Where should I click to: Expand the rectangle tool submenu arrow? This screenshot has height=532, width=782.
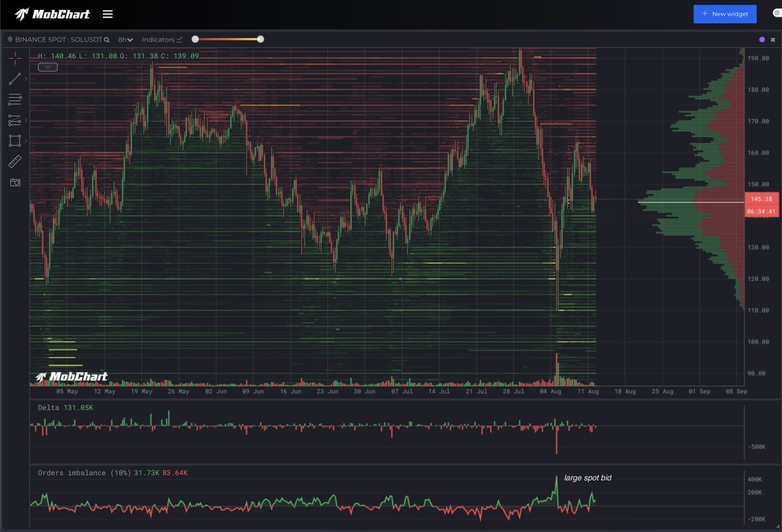coord(26,141)
